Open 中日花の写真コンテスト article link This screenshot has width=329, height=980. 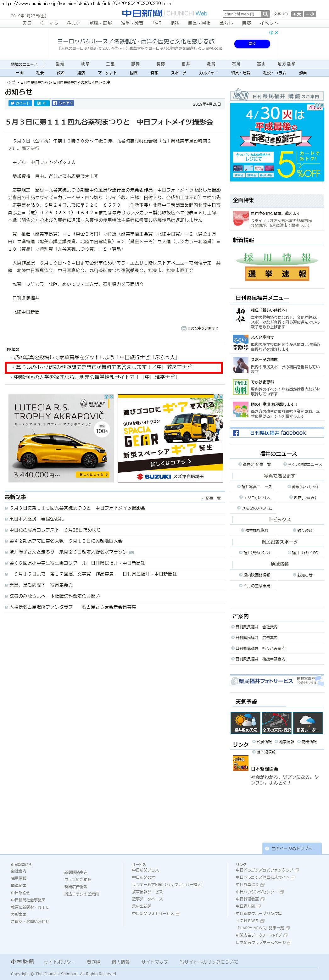[x=55, y=530]
